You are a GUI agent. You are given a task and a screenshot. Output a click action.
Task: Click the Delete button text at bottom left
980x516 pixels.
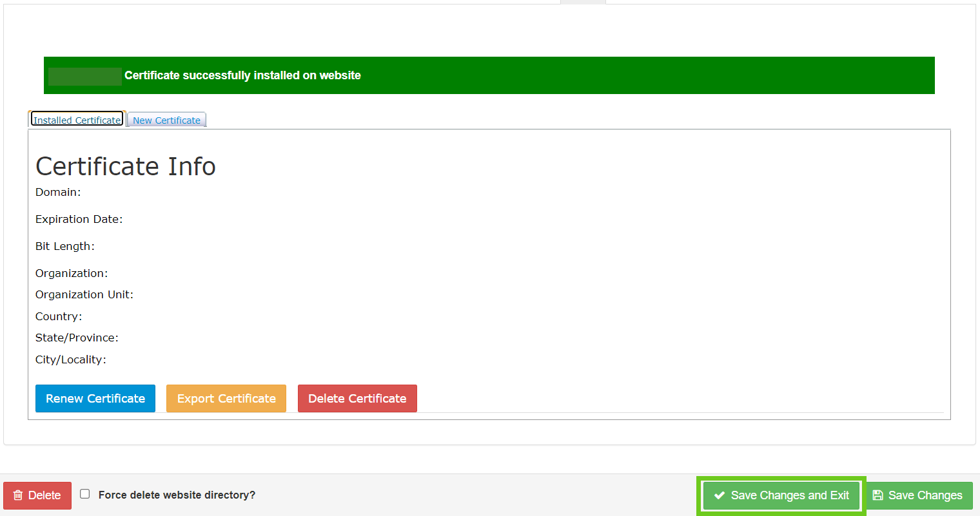[x=44, y=495]
